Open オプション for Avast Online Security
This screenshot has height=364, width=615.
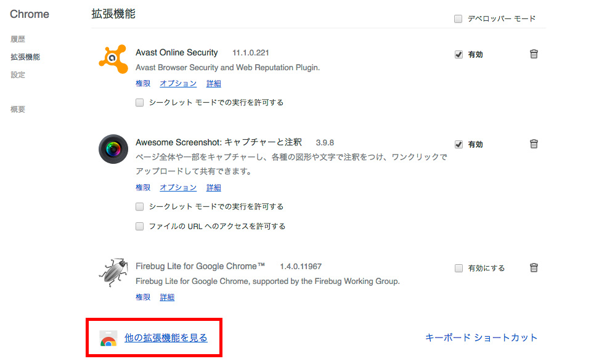[178, 84]
